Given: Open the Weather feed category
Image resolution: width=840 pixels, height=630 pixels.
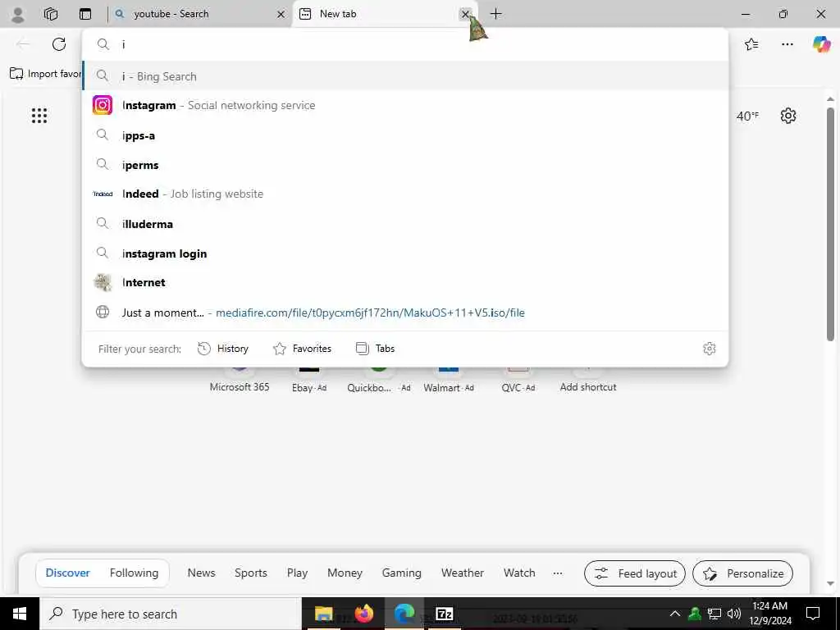Looking at the screenshot, I should click(463, 573).
